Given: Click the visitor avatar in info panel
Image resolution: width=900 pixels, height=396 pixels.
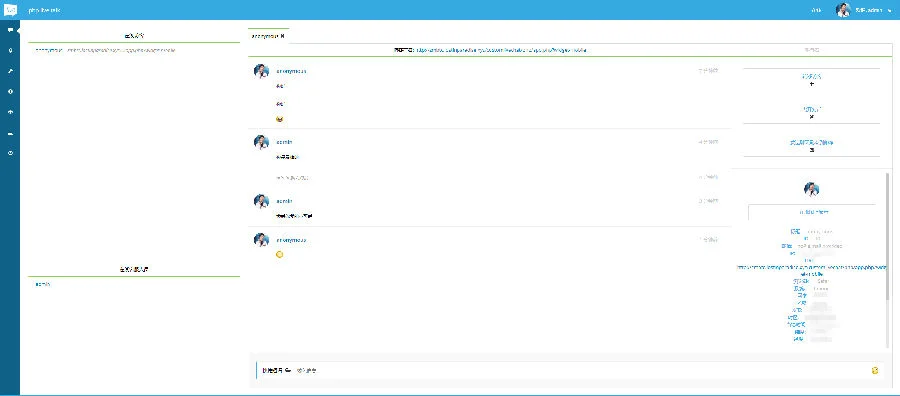Looking at the screenshot, I should click(811, 189).
